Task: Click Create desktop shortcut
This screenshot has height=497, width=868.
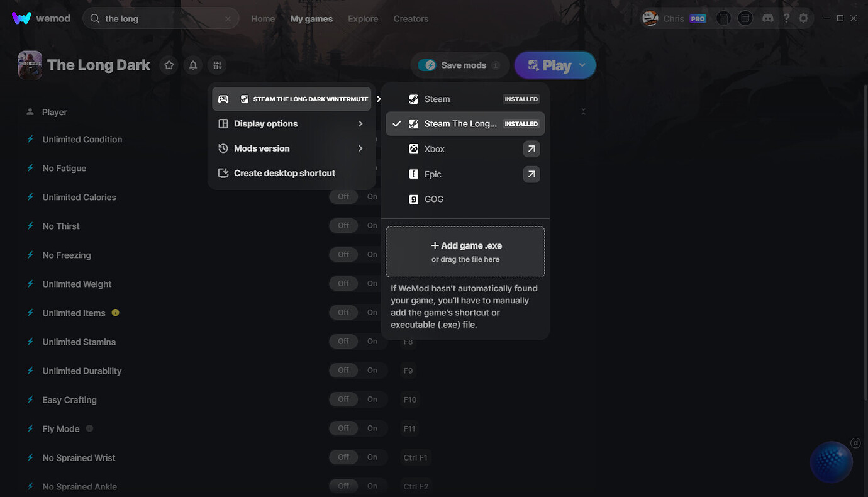Action: (284, 173)
